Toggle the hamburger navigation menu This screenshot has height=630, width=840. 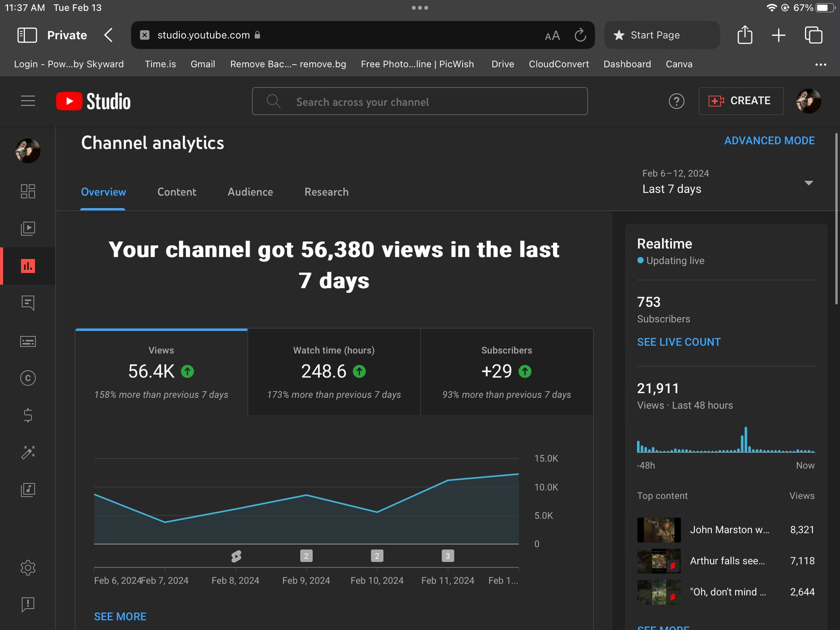coord(28,101)
